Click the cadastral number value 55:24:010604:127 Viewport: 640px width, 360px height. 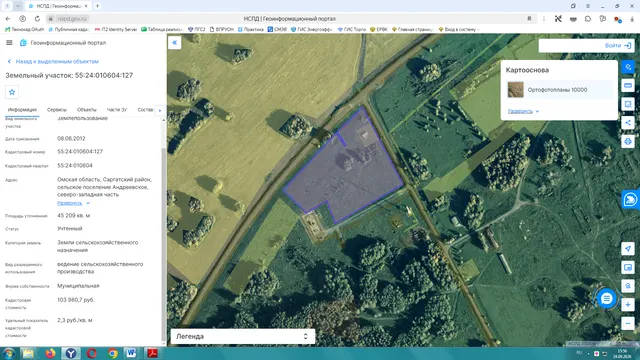80,151
